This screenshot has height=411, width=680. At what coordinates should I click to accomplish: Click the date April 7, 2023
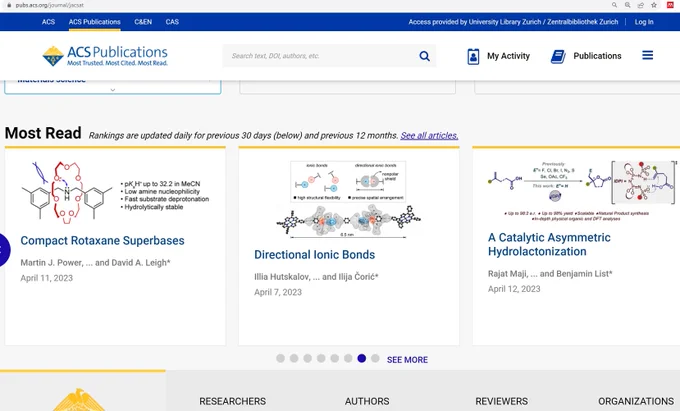[x=278, y=292]
